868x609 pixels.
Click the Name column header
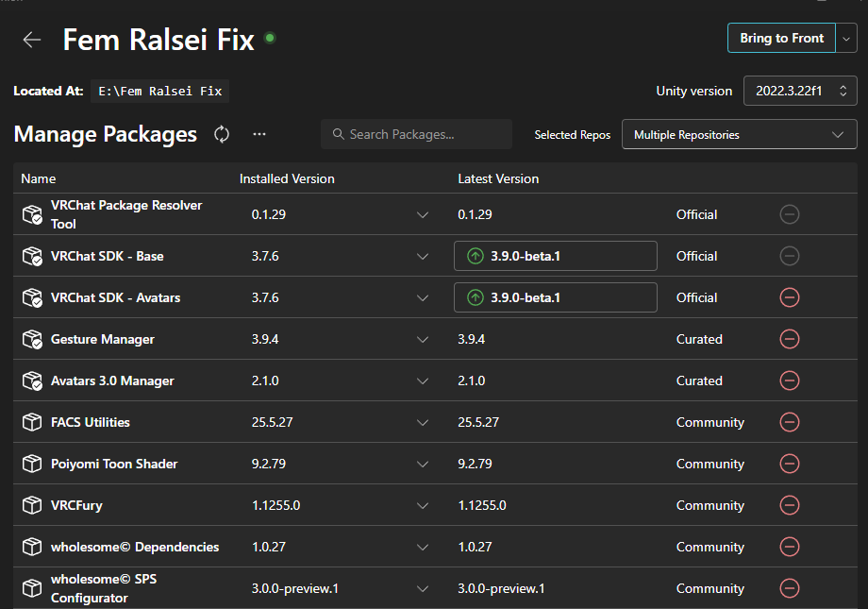[38, 179]
